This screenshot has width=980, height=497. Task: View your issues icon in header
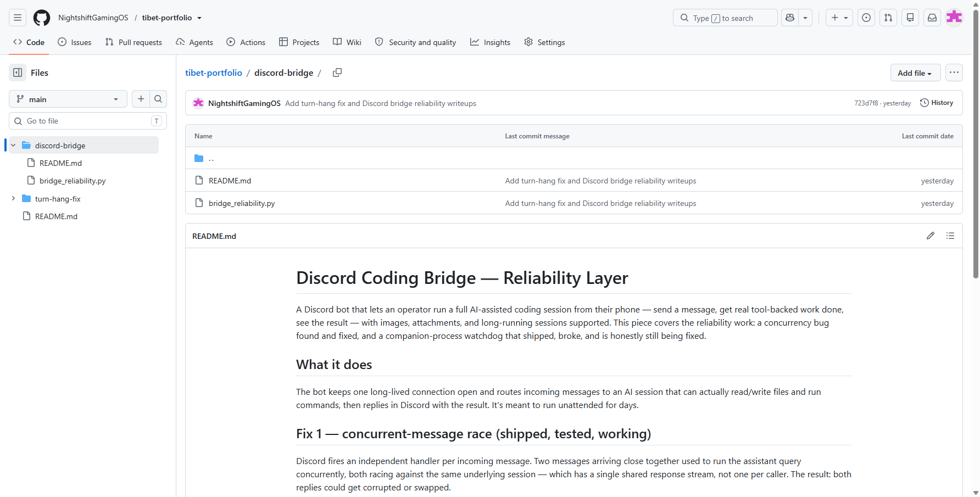pyautogui.click(x=866, y=18)
